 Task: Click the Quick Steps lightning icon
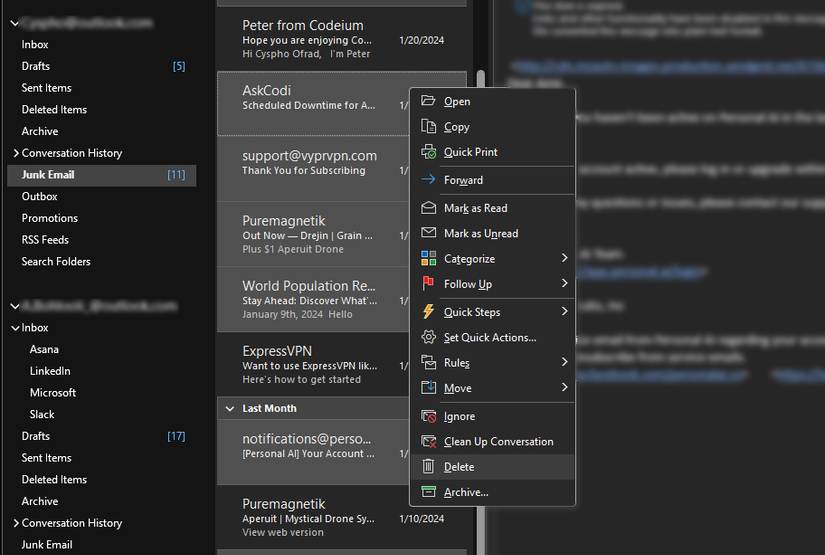[x=428, y=312]
